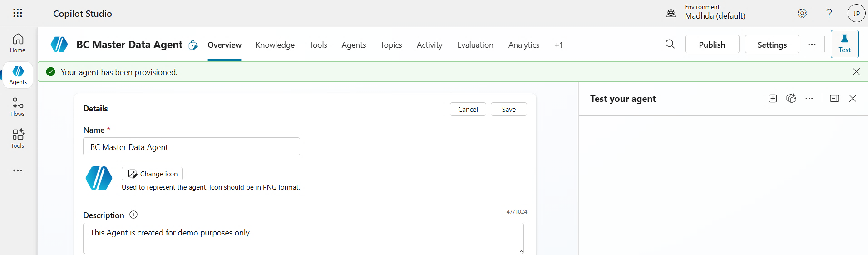Open the help question mark icon
868x255 pixels.
click(x=829, y=13)
